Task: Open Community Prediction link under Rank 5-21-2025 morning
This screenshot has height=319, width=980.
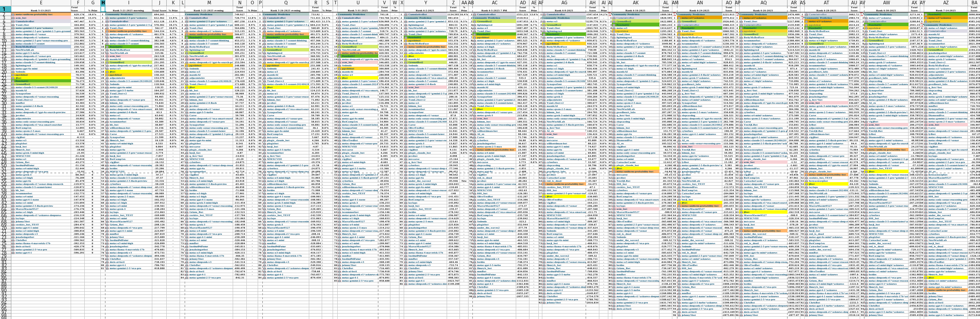Action: (119, 14)
